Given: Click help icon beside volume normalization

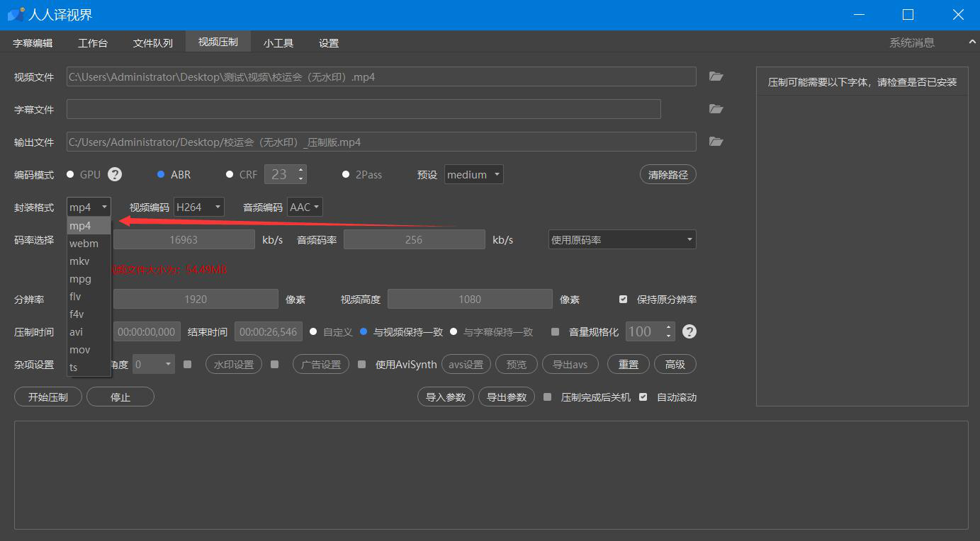Looking at the screenshot, I should tap(689, 331).
